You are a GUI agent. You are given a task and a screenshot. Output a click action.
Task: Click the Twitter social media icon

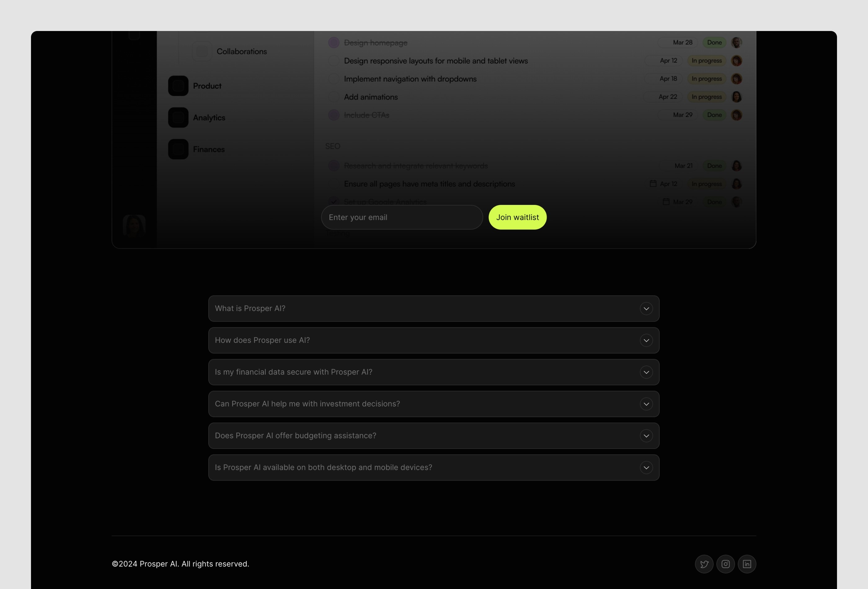(x=704, y=563)
